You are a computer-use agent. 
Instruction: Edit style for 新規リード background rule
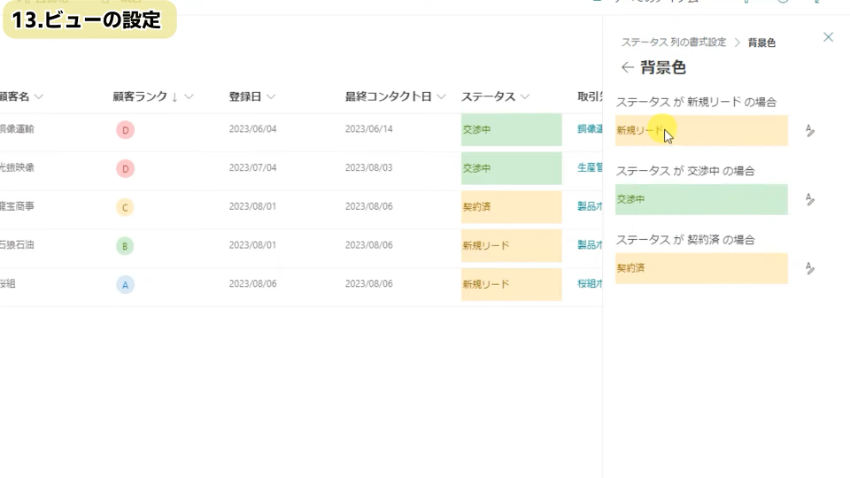click(x=810, y=131)
